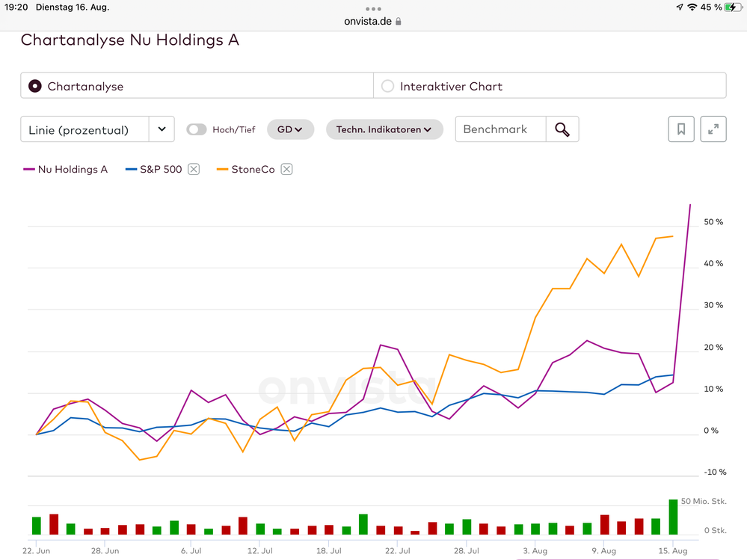
Task: Tap the three-dots multitasking icon
Action: point(373,9)
